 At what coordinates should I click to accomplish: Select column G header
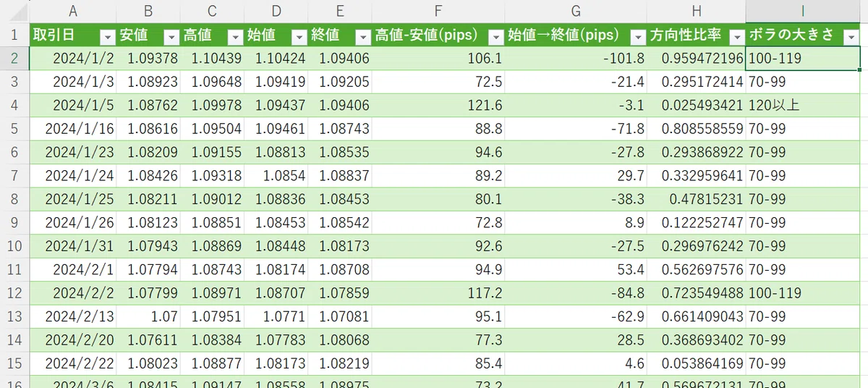pyautogui.click(x=576, y=11)
